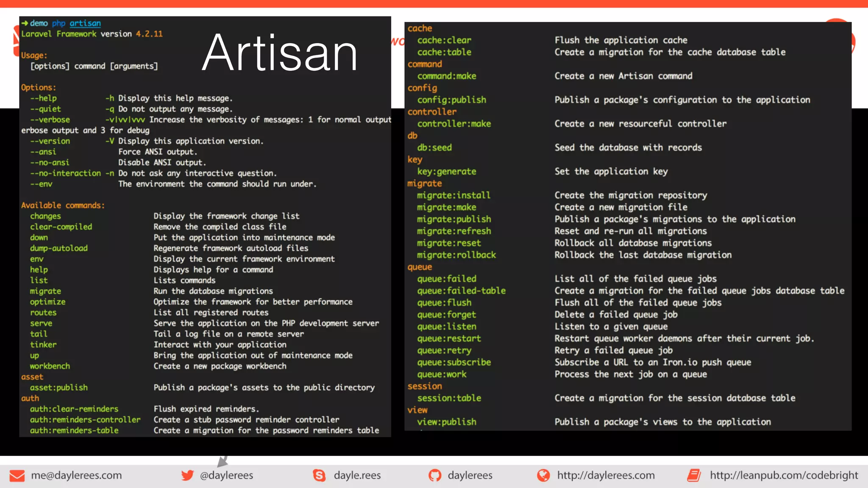The height and width of the screenshot is (488, 868).
Task: Click the 'queue:failed-table' command
Action: (x=462, y=291)
